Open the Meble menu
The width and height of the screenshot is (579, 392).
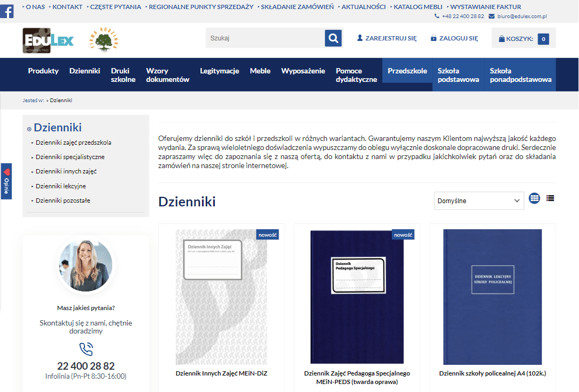[260, 71]
